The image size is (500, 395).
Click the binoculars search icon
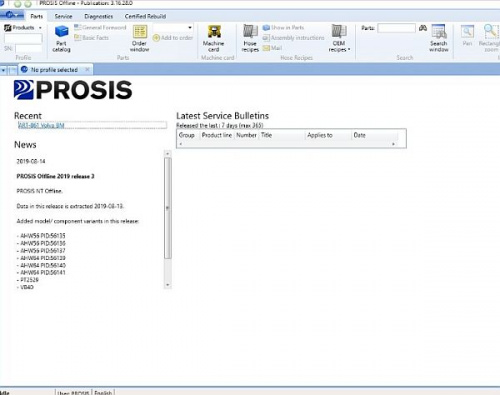[423, 28]
